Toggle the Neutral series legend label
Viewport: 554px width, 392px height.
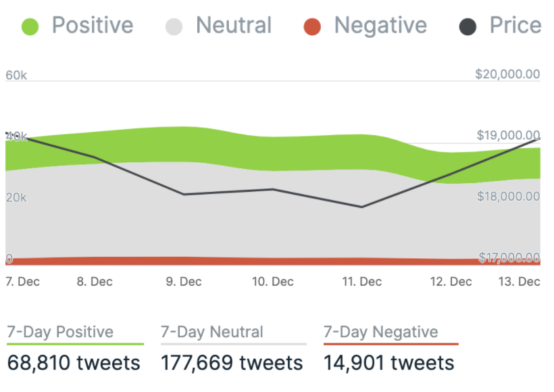click(x=234, y=26)
